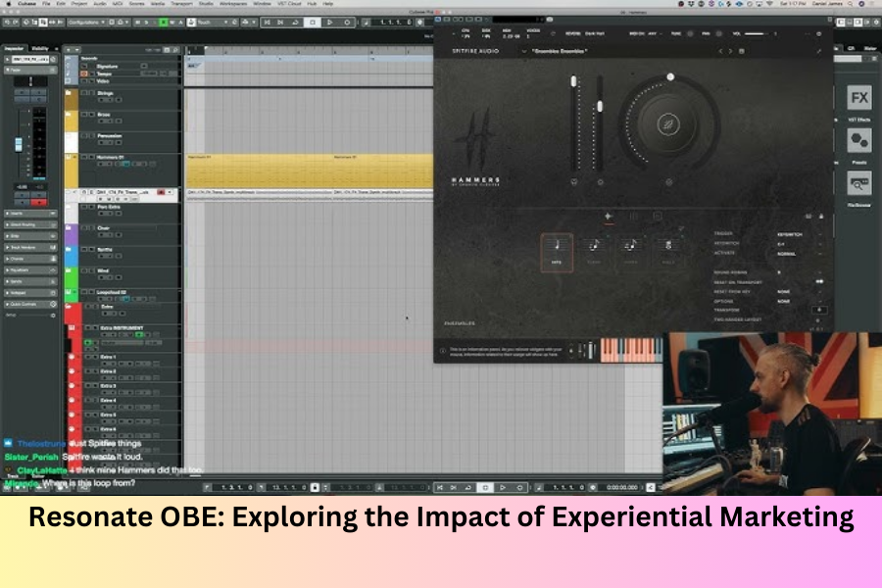Expand the Sends section in Inspector
Viewport: 882px width, 588px height.
point(31,281)
